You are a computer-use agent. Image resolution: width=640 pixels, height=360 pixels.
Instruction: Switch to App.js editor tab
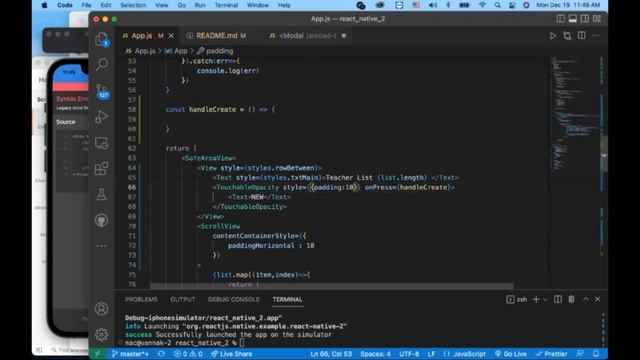[142, 36]
